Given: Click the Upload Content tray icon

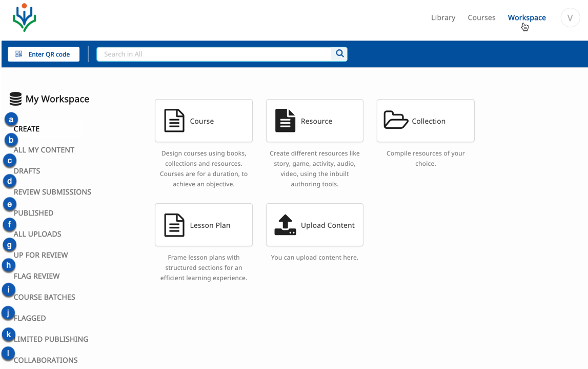Looking at the screenshot, I should coord(285,225).
